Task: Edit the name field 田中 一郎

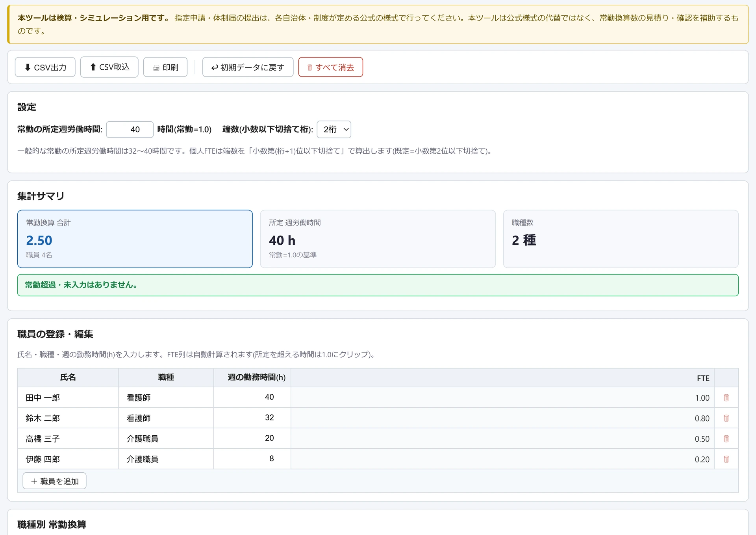Action: [68, 398]
